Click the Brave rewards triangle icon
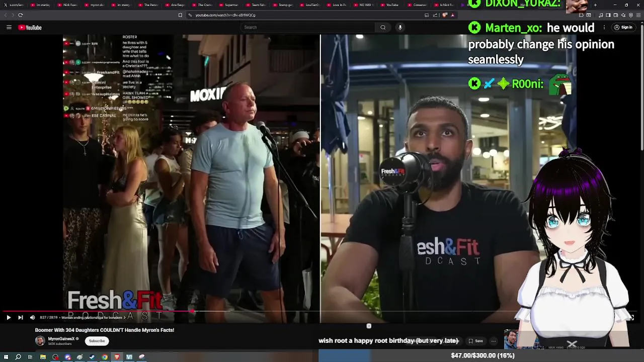 (452, 15)
